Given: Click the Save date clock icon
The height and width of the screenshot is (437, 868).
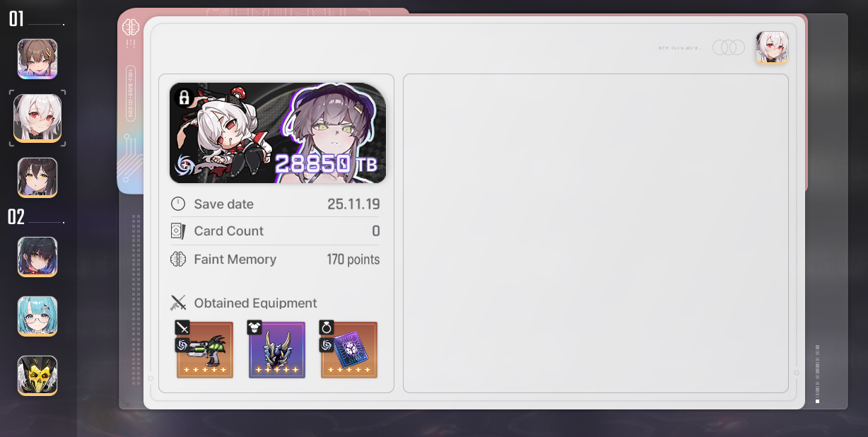Looking at the screenshot, I should point(178,204).
